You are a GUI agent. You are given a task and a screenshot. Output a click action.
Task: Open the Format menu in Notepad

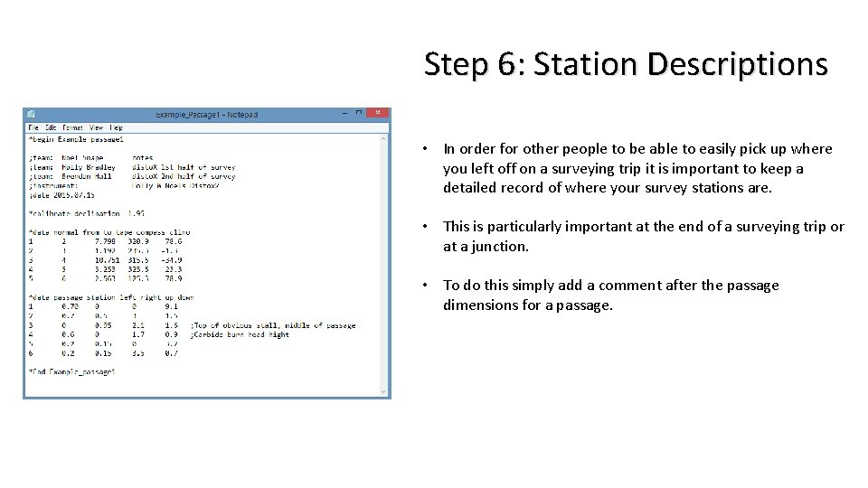(72, 127)
